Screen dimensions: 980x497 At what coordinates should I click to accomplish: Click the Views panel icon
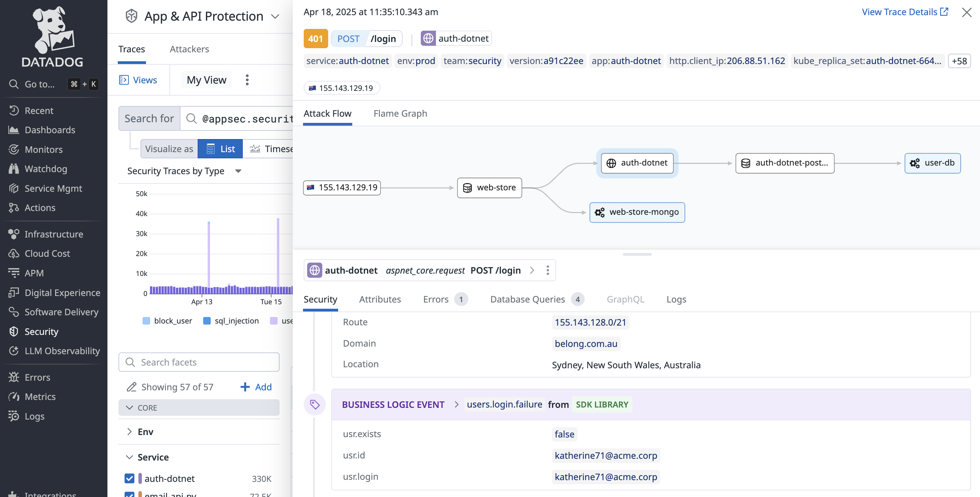click(x=124, y=80)
